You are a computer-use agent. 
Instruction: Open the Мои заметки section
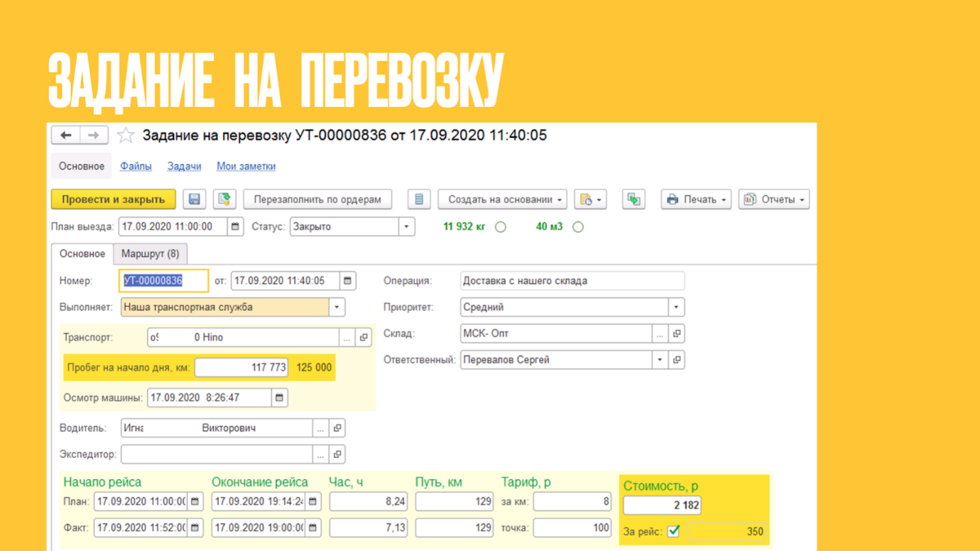pos(246,166)
